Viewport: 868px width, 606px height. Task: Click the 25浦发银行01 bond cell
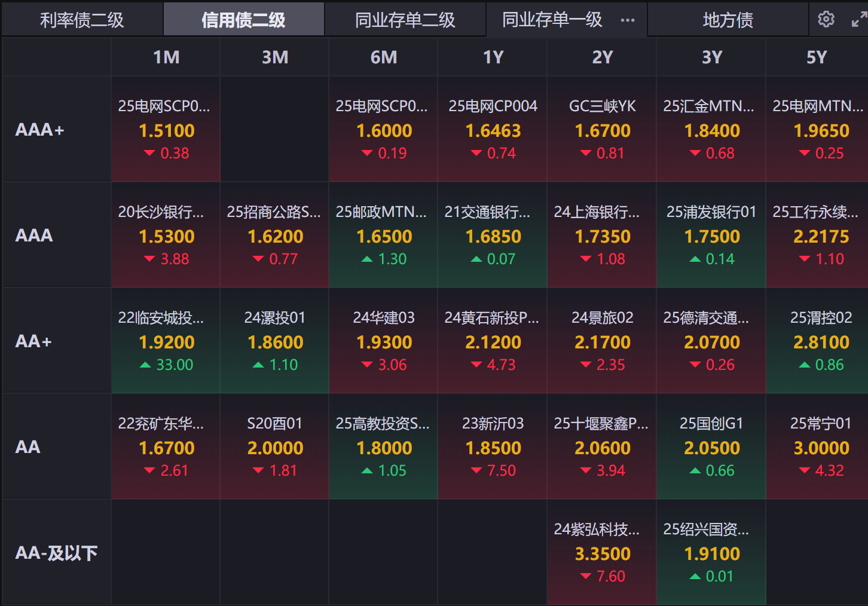pyautogui.click(x=711, y=235)
